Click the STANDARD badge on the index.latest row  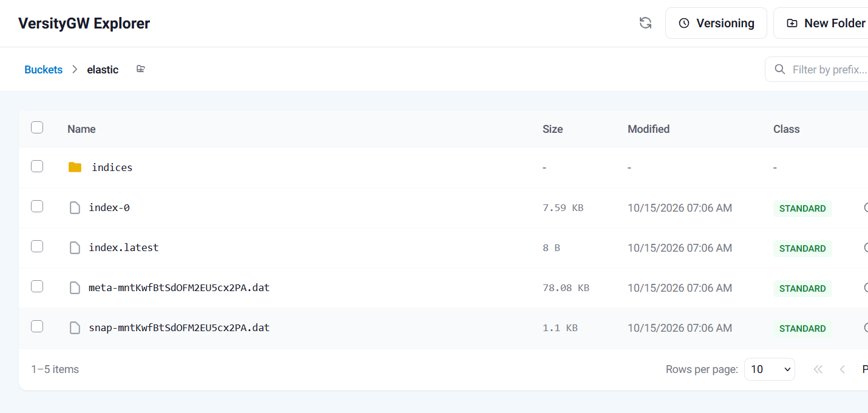click(x=802, y=248)
